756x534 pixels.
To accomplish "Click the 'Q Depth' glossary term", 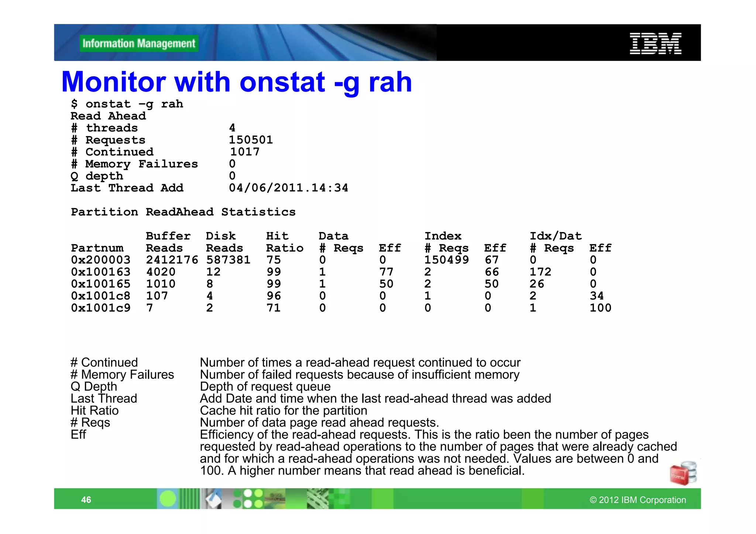I will [x=94, y=386].
